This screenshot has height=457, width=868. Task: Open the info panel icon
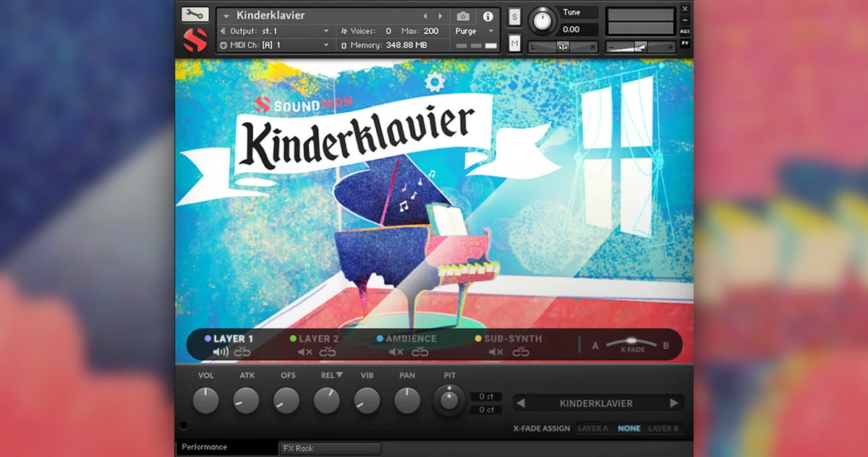[488, 16]
